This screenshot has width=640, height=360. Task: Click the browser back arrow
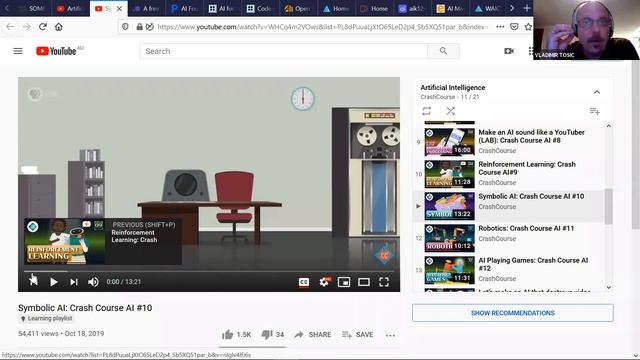coord(10,27)
